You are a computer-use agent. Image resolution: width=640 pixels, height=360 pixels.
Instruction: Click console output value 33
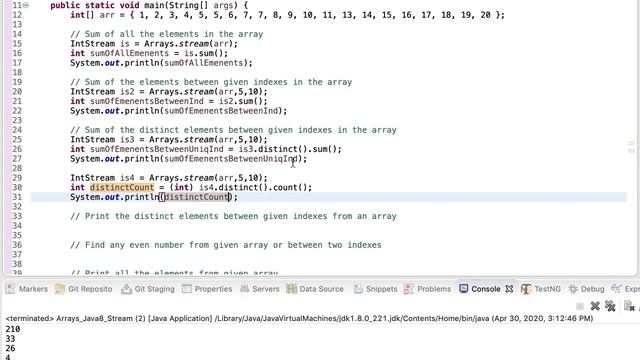tap(10, 339)
